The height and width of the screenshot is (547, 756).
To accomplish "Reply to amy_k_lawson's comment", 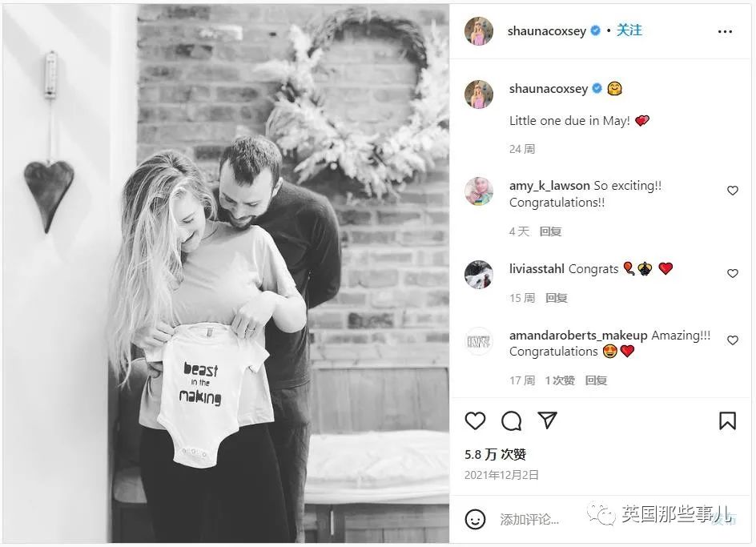I will (550, 231).
